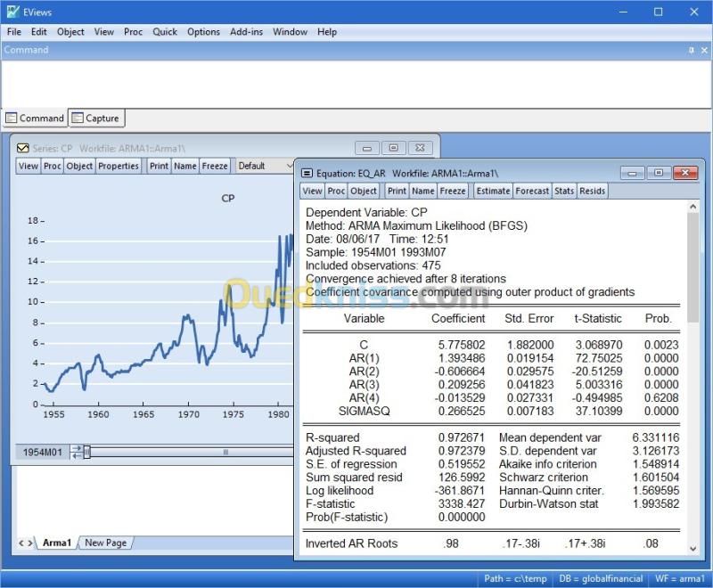713x588 pixels.
Task: Click the pin icon on the Command pane
Action: (692, 50)
